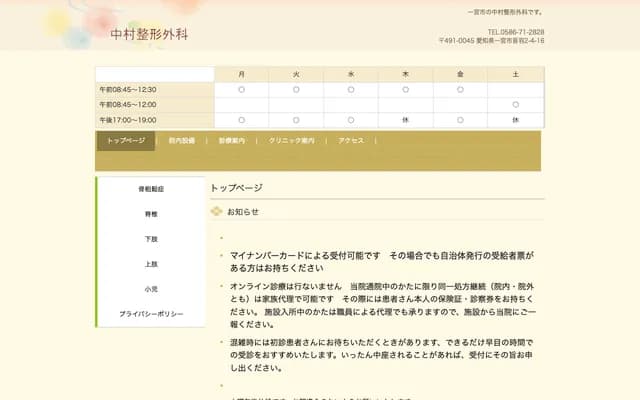Click the 土 column header in schedule
The width and height of the screenshot is (640, 400).
pos(516,74)
